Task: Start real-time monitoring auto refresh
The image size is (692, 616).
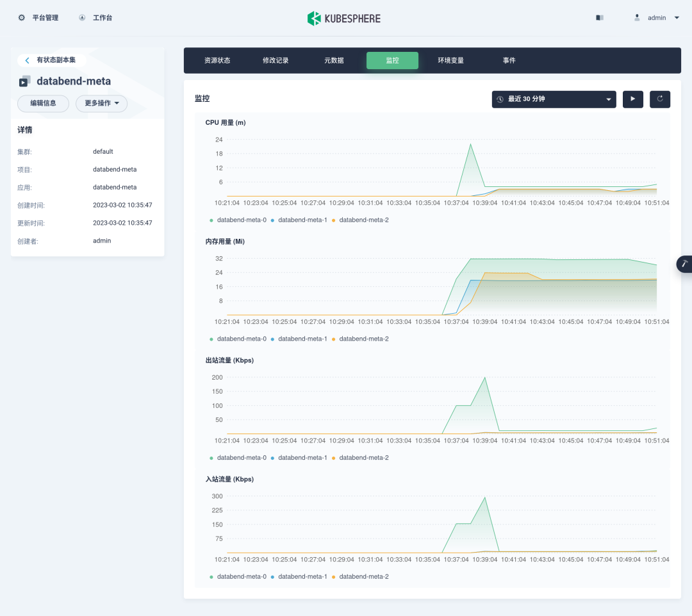Action: coord(632,99)
